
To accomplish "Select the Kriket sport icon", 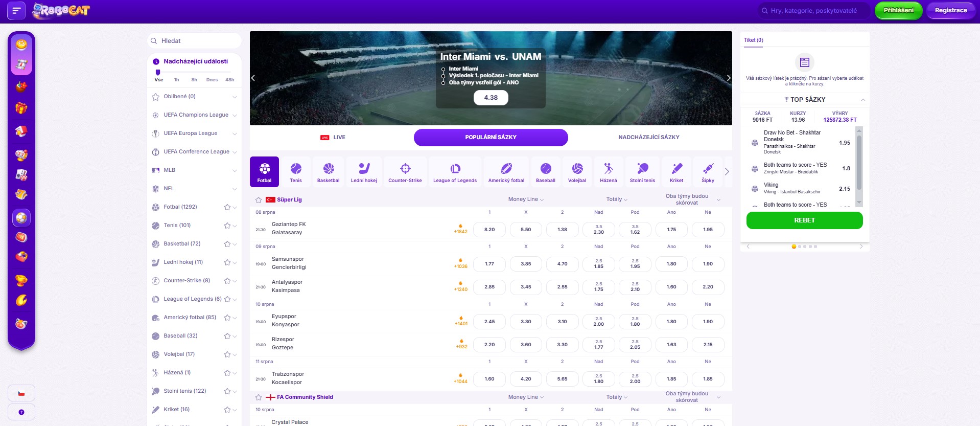I will [676, 172].
